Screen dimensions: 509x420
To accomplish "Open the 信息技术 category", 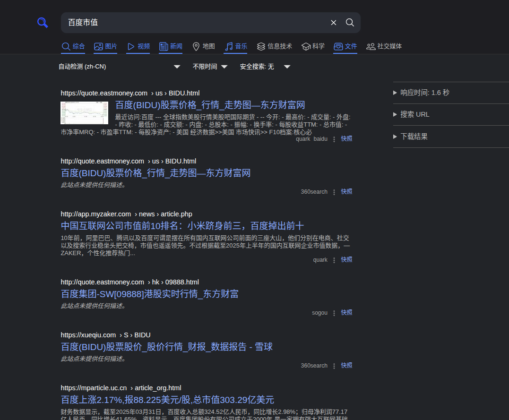I will [x=275, y=46].
